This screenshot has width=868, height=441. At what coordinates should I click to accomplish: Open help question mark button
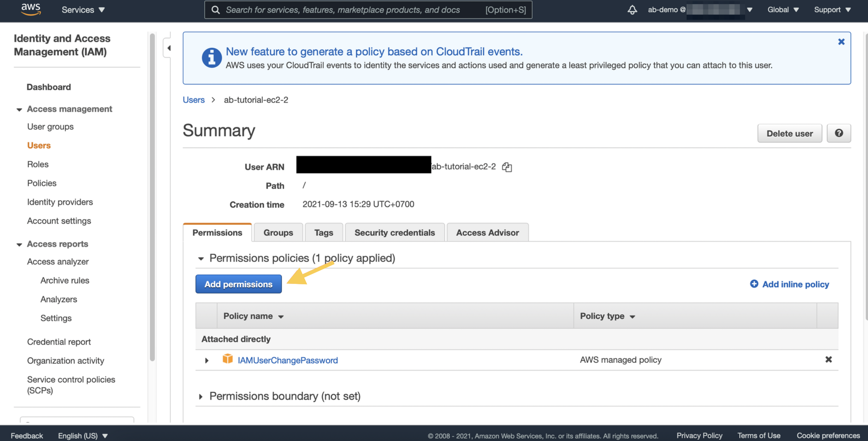839,133
